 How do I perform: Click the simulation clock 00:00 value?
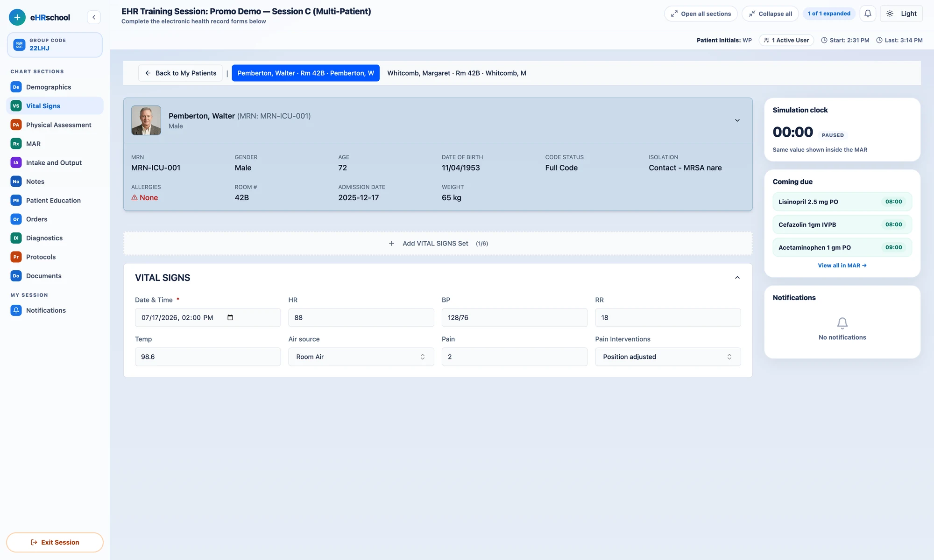(792, 133)
